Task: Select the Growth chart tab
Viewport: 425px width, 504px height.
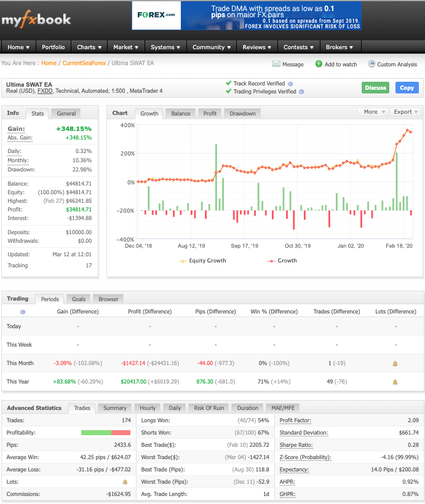Action: (x=149, y=114)
